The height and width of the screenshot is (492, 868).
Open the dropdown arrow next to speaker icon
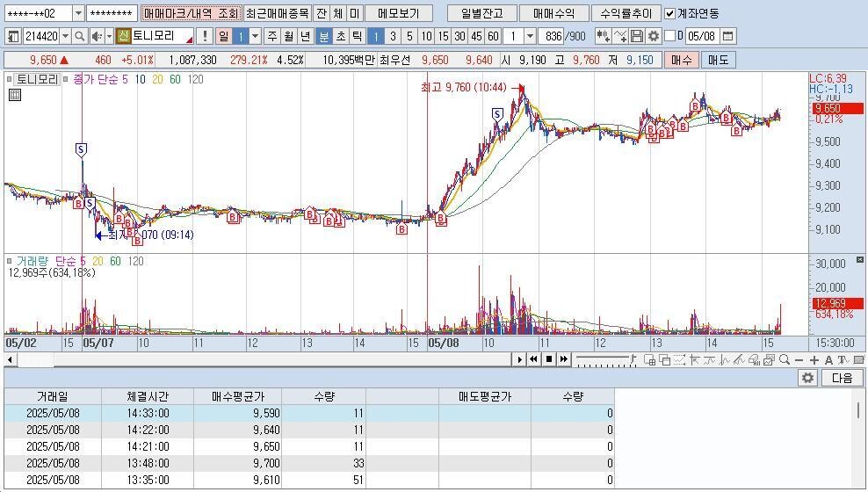pos(109,37)
